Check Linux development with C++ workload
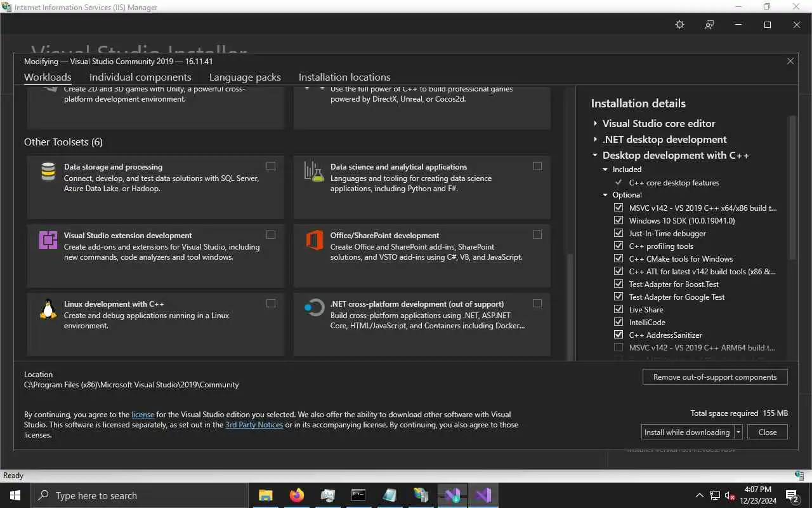812x508 pixels. click(x=271, y=304)
